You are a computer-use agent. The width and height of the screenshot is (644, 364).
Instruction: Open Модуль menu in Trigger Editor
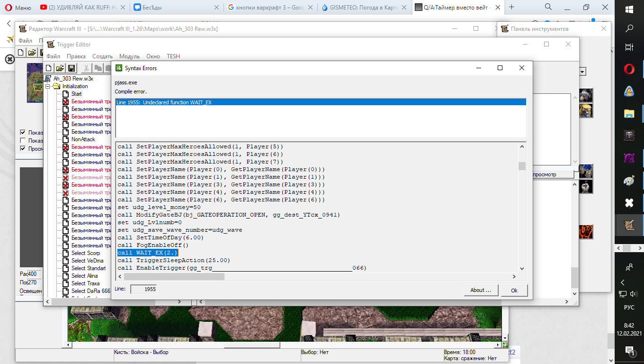point(129,56)
